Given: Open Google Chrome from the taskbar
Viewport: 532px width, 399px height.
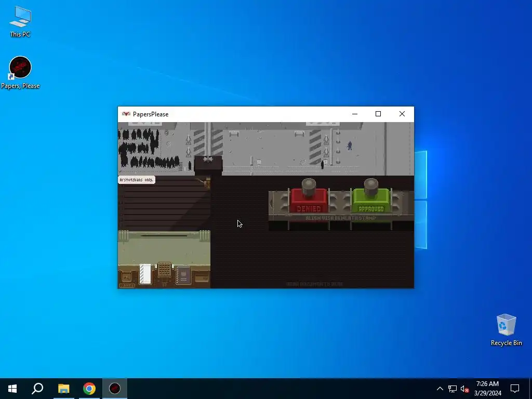Looking at the screenshot, I should coord(89,389).
